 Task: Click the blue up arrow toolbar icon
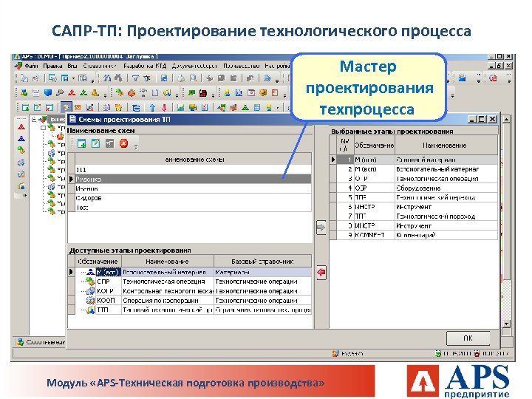[152, 108]
